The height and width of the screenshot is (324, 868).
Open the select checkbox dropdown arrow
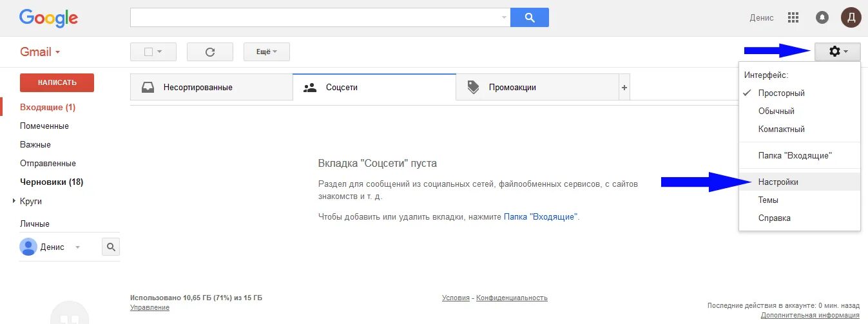tap(159, 52)
